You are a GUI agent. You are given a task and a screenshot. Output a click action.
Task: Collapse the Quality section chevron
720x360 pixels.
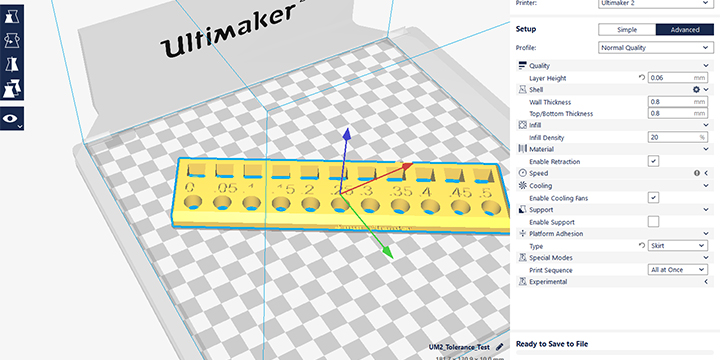(x=706, y=66)
